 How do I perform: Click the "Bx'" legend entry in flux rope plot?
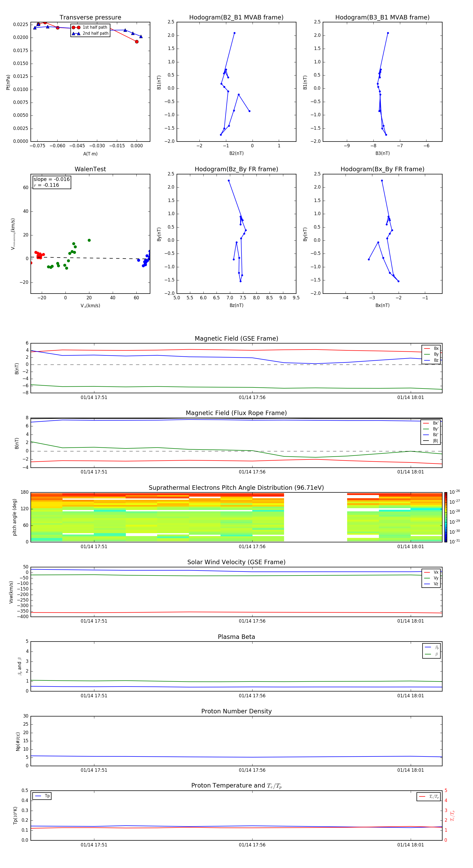tap(431, 423)
